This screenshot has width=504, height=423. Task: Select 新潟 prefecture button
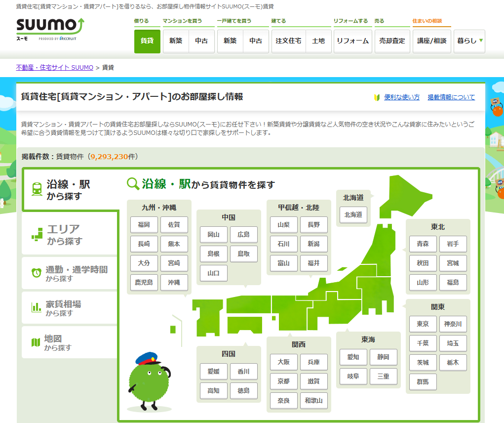tap(314, 244)
